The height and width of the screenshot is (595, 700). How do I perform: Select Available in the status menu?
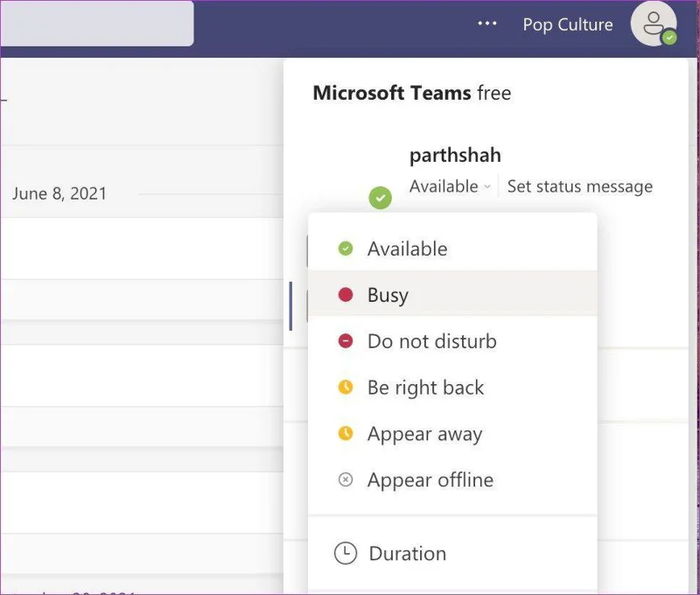pyautogui.click(x=452, y=248)
